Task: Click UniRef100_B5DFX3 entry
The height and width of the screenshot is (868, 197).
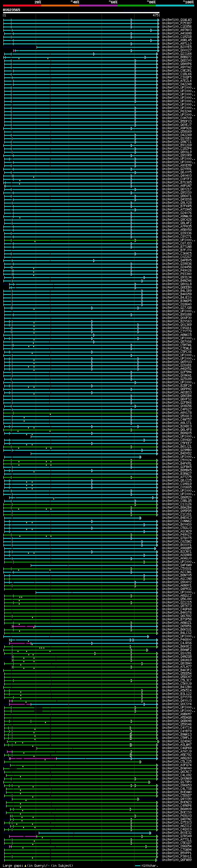Action: click(x=177, y=122)
